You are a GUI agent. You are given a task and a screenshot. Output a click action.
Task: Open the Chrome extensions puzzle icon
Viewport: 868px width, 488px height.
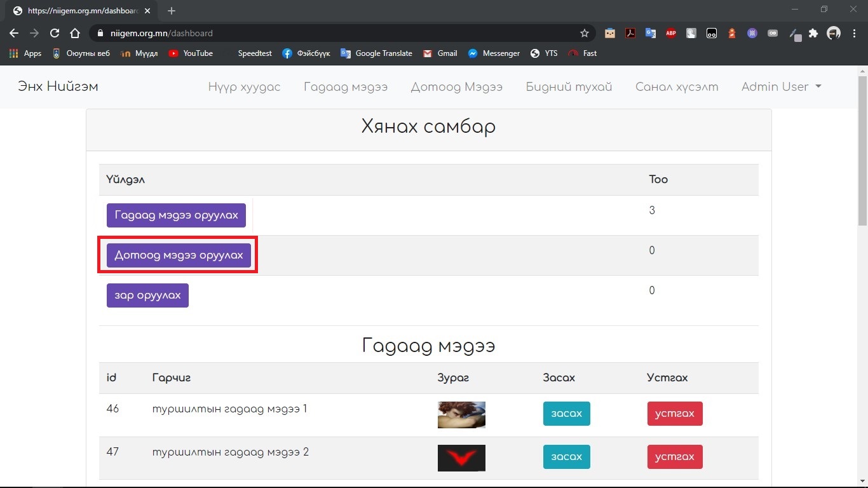[813, 33]
